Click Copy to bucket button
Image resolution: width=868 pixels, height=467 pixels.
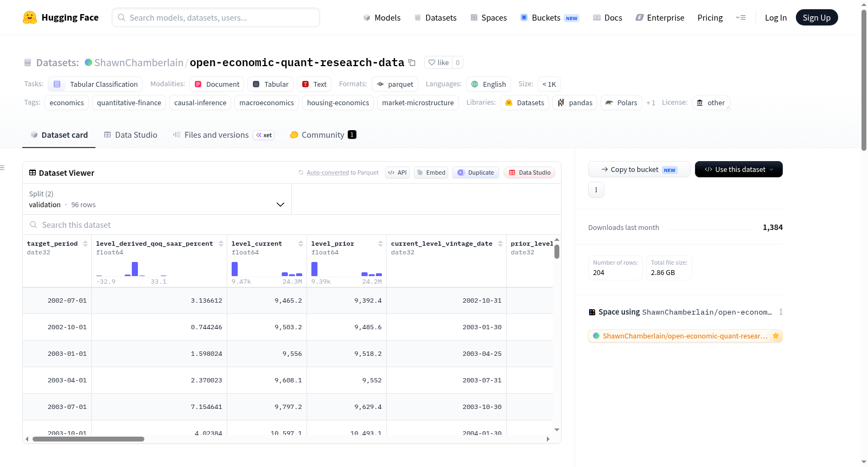(x=639, y=169)
